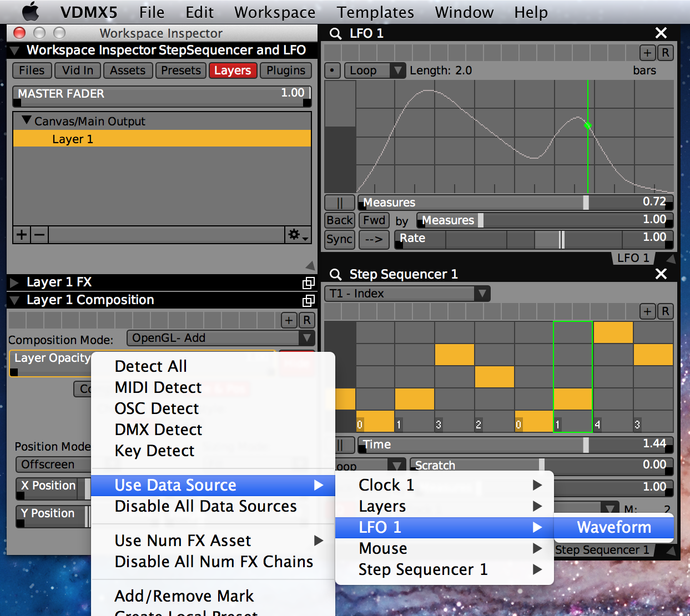690x616 pixels.
Task: Pop out the Layer 1 FX panel
Action: point(309,283)
